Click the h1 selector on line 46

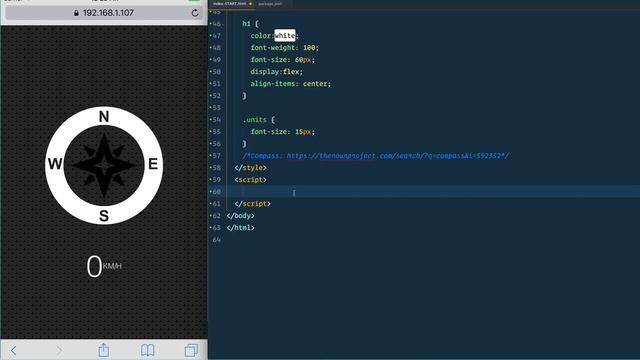pos(246,24)
